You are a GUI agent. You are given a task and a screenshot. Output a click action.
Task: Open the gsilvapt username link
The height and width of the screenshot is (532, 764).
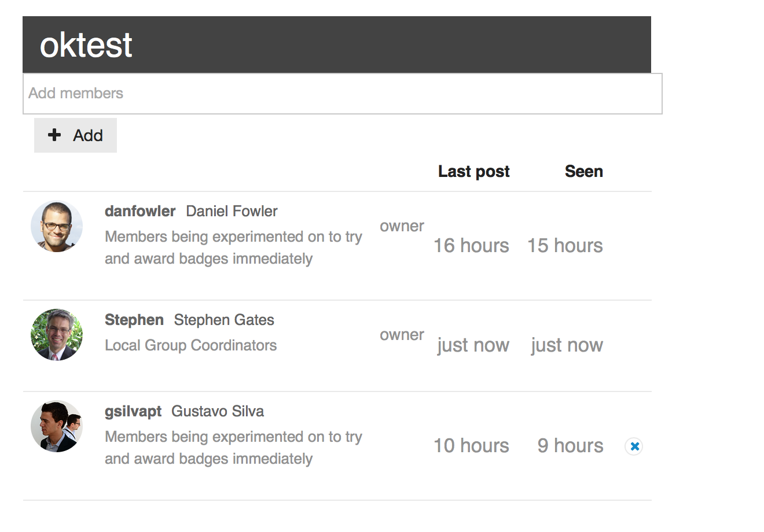click(133, 412)
